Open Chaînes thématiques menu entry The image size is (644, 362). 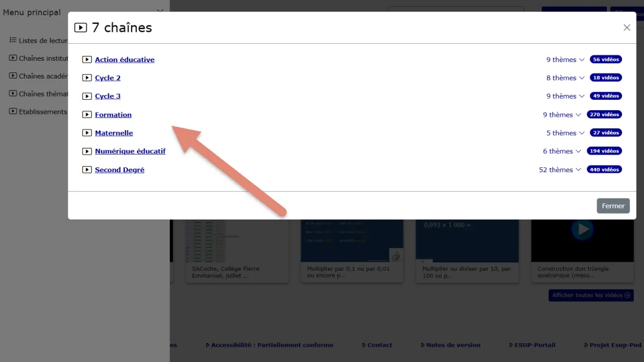coord(38,94)
